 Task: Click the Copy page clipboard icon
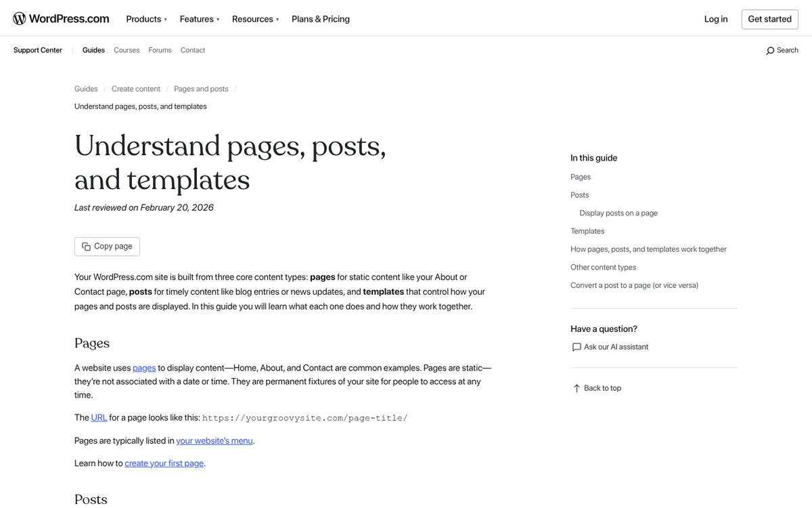coord(86,247)
